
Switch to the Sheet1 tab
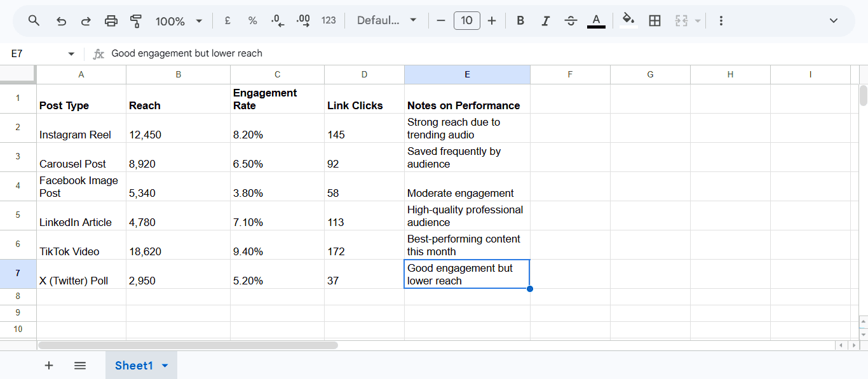point(134,365)
